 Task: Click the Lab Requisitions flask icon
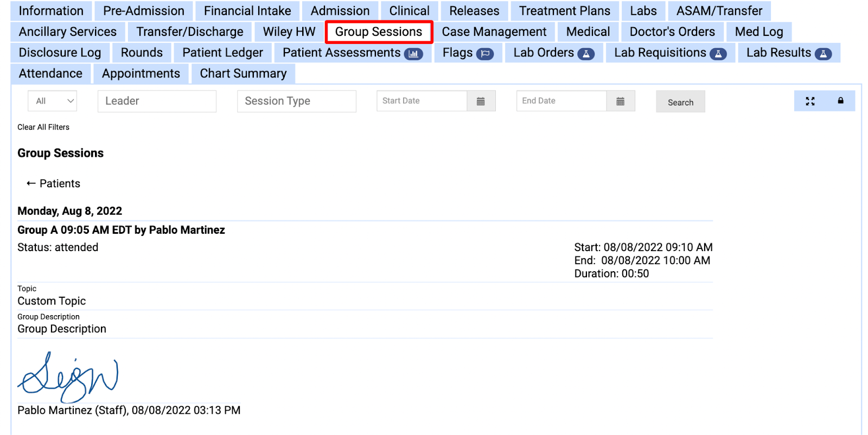click(718, 54)
